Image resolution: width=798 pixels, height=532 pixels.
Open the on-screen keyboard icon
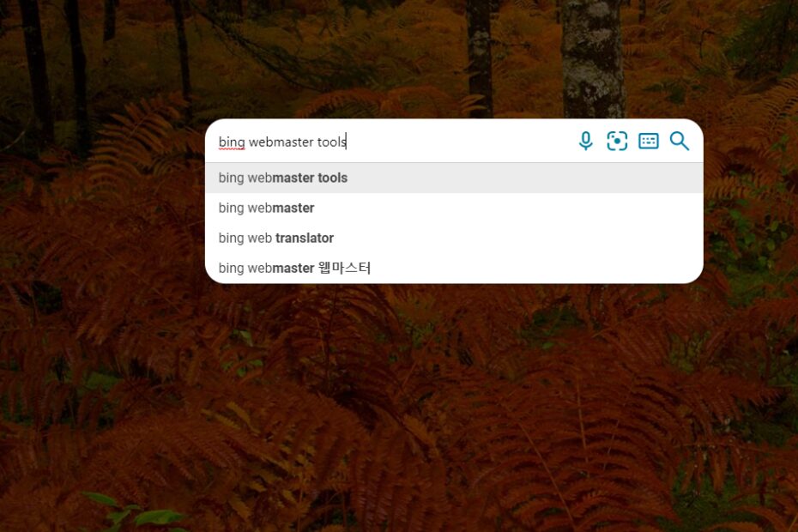tap(649, 141)
